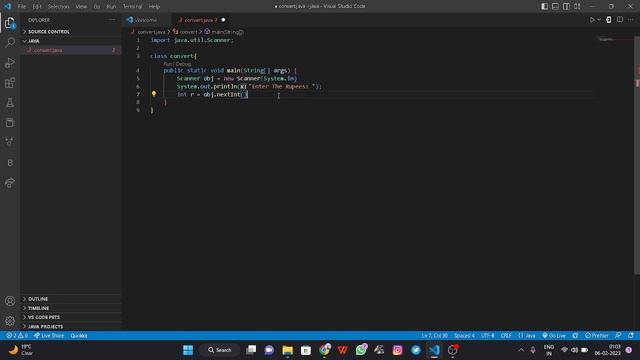
Task: Open WhatsApp from the taskbar
Action: point(361,350)
